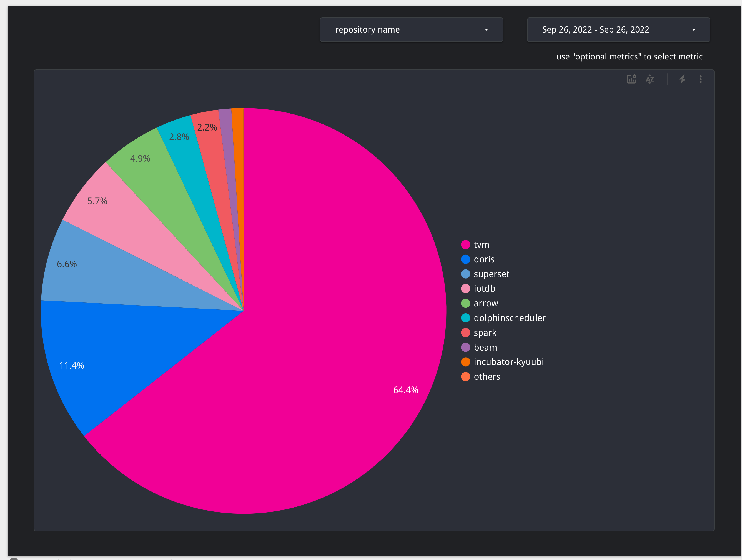Click the lightning bolt quick-query icon
The width and height of the screenshot is (742, 560).
pyautogui.click(x=682, y=79)
